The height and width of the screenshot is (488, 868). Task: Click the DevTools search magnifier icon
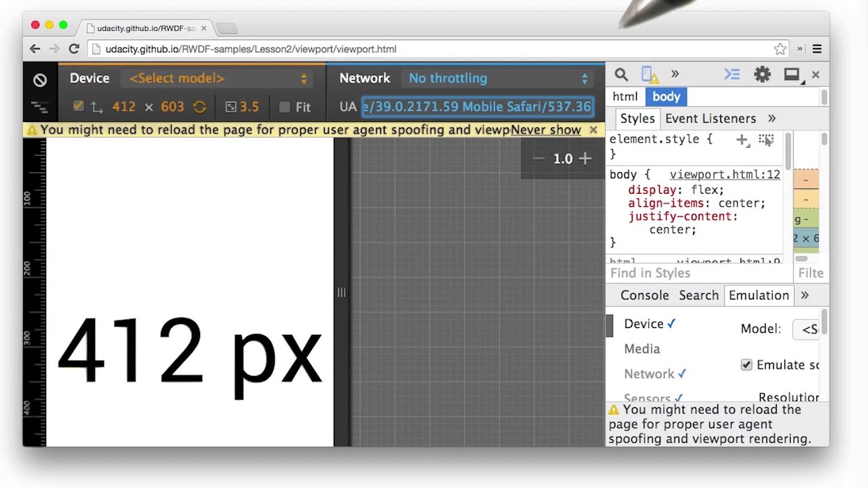(621, 75)
